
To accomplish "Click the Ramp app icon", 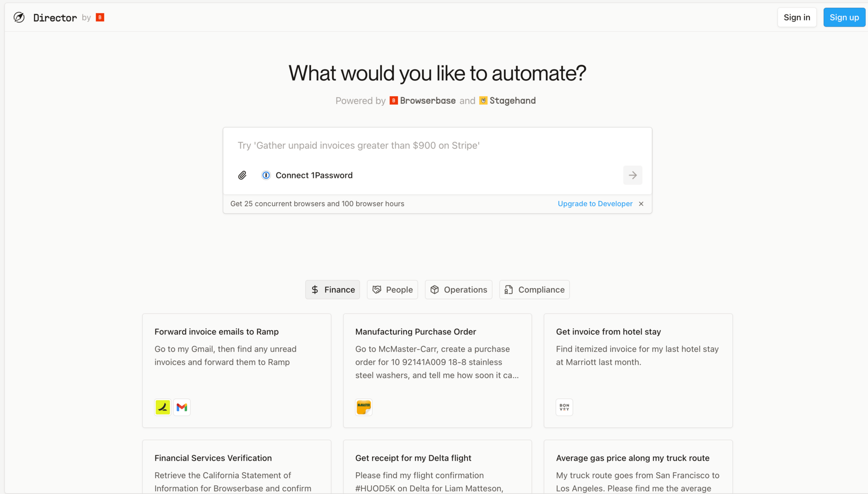I will pyautogui.click(x=163, y=407).
